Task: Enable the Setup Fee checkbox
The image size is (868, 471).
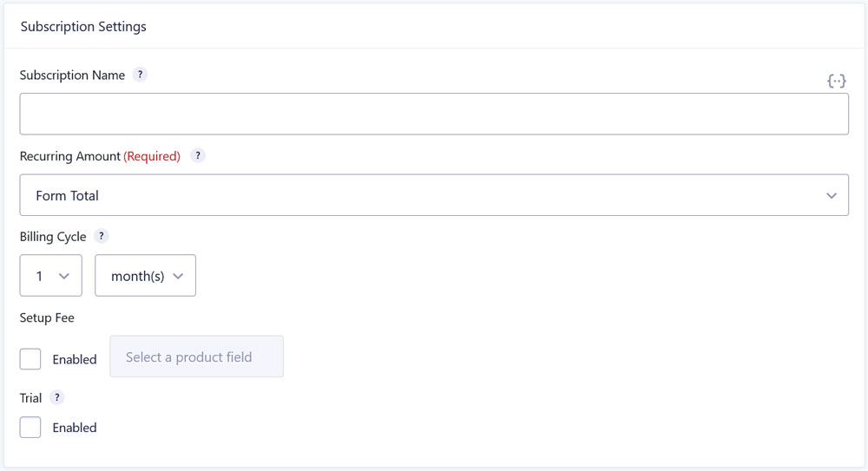Action: (x=30, y=359)
